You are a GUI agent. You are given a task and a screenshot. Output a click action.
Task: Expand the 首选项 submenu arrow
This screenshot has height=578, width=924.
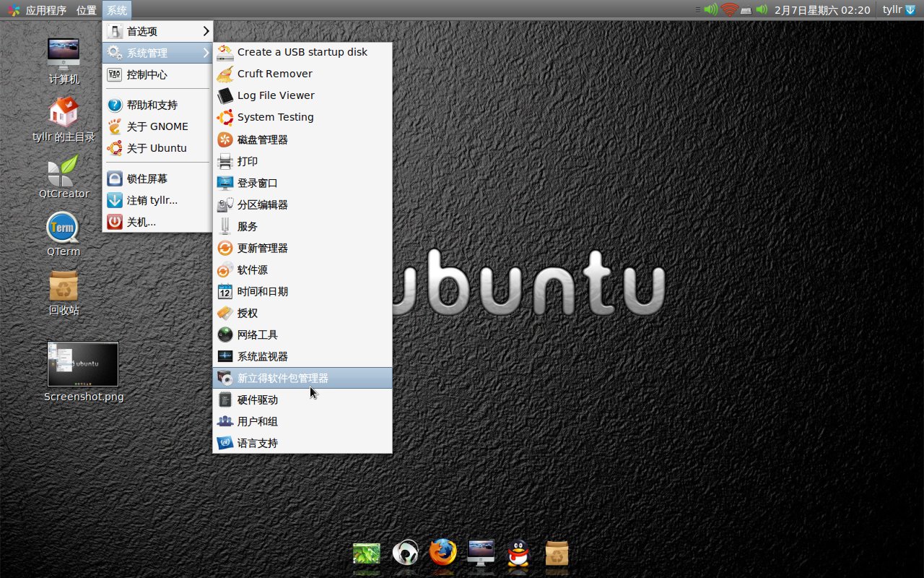point(206,31)
